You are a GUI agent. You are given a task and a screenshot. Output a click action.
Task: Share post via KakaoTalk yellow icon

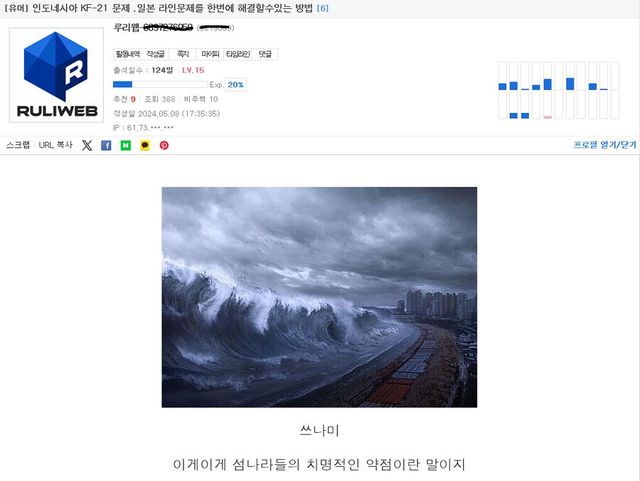point(145,145)
